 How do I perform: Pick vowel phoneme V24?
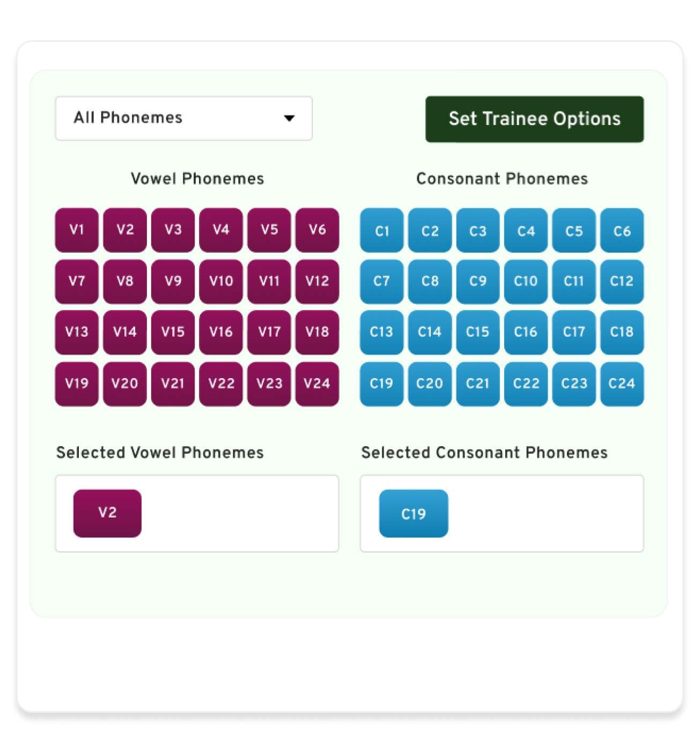317,383
